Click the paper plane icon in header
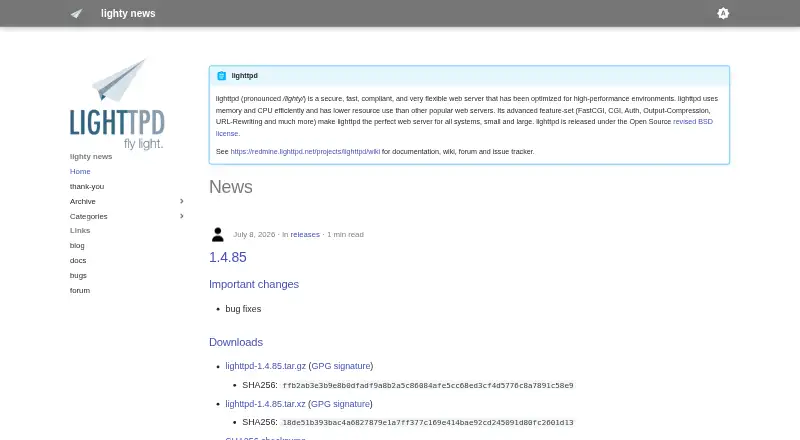 (x=77, y=13)
